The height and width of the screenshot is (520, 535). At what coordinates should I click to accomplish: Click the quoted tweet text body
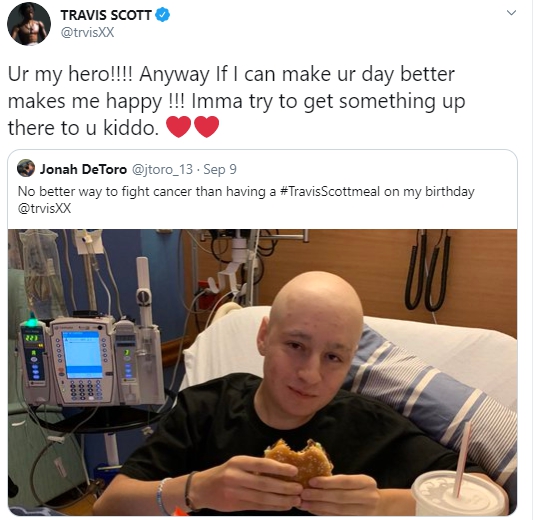click(246, 200)
